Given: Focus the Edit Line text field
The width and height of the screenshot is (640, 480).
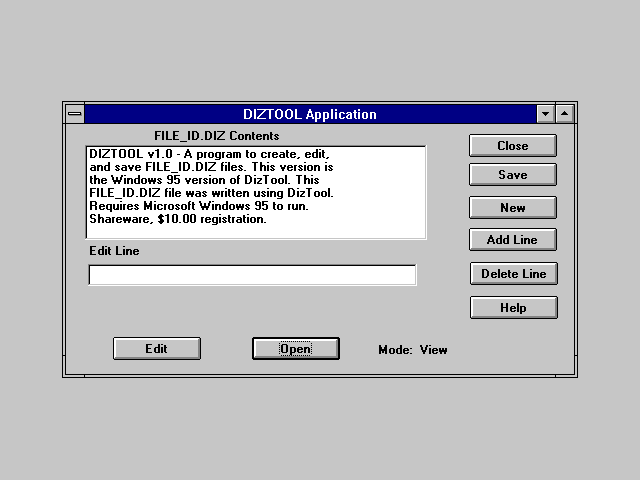Looking at the screenshot, I should point(252,275).
